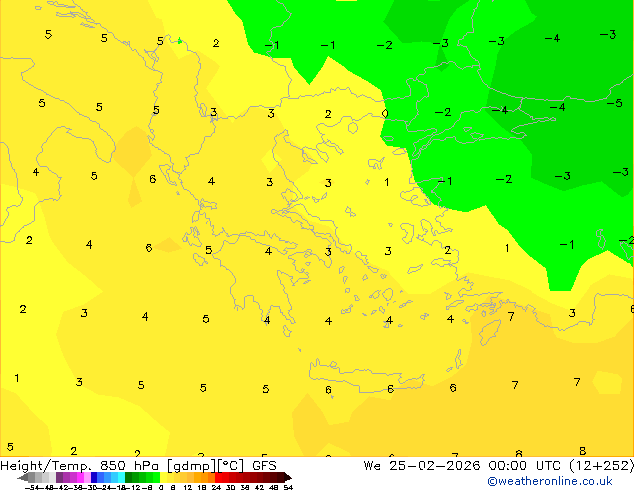Screen dimensions: 634x490
Task: Click the 'We 25-02-2026 00:00 UTC' forecast date
Action: point(462,466)
